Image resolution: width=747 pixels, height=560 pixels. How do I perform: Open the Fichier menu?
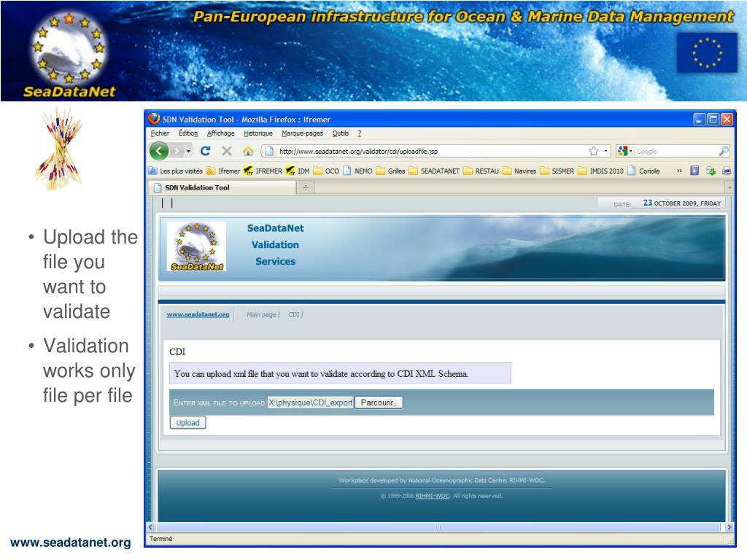click(x=160, y=133)
